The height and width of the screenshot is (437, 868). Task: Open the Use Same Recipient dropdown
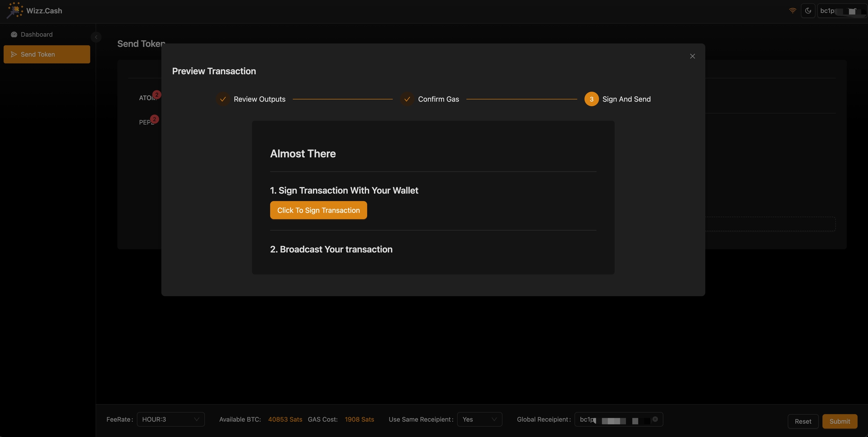coord(479,419)
